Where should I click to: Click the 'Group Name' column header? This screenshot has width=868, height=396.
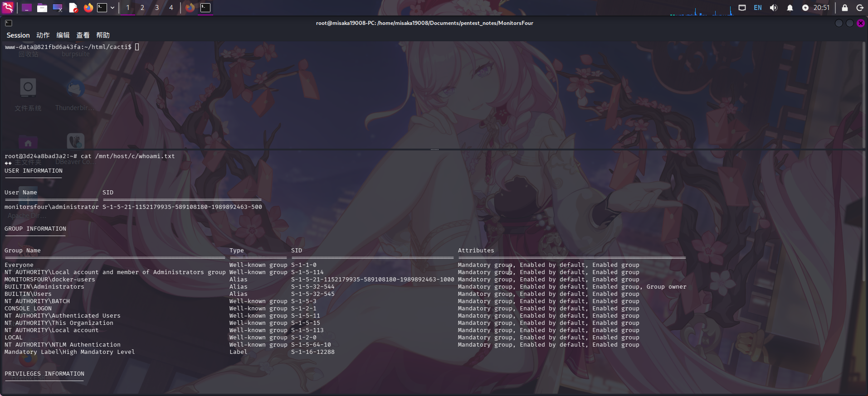click(23, 251)
